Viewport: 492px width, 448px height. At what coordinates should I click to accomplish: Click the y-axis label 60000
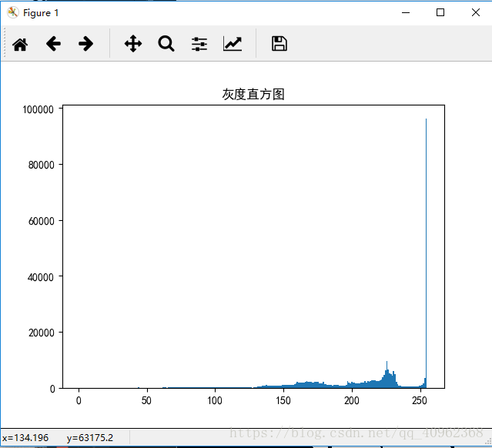(x=41, y=221)
